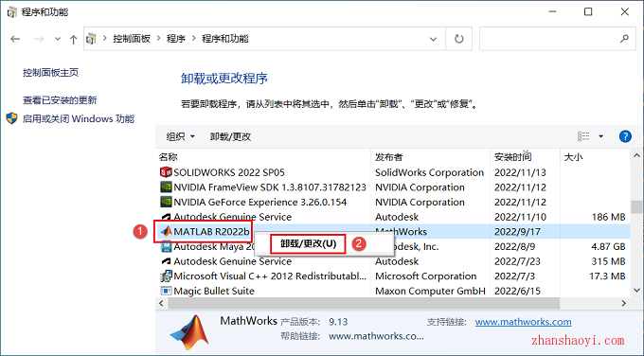Click the horizontal scrollbar right arrow
Viewport: 644px width, 356px height.
coord(624,303)
